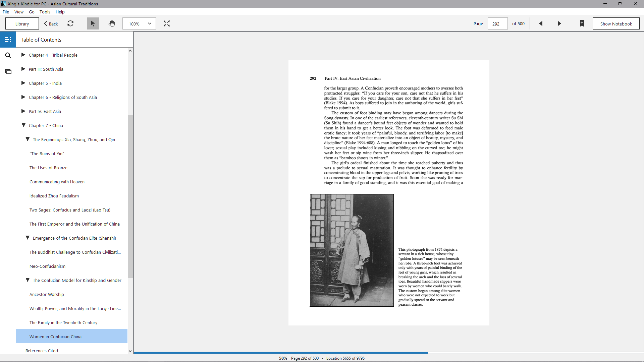Select the arrow pointer tool
Image resolution: width=644 pixels, height=362 pixels.
point(93,23)
